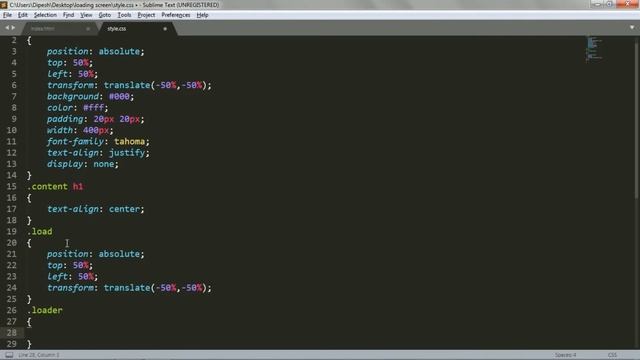Click 'justify' text-align value
The image size is (640, 360).
coord(127,153)
